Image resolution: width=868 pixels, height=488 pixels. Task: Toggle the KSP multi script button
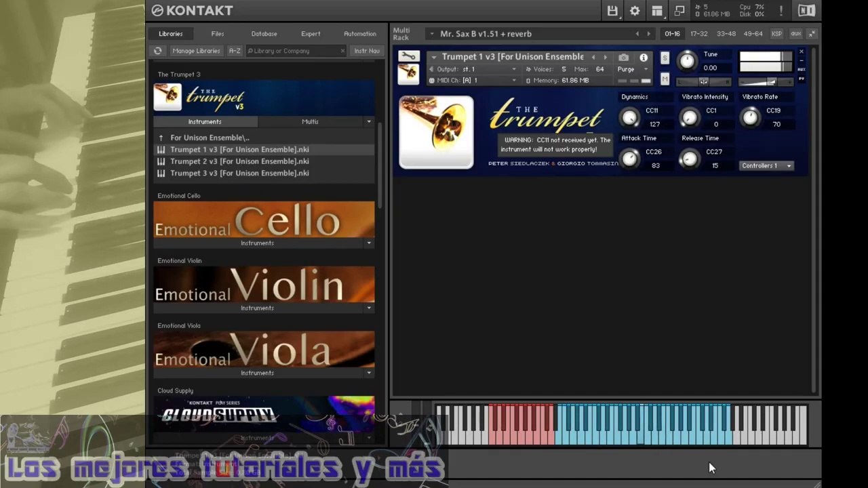click(x=776, y=34)
